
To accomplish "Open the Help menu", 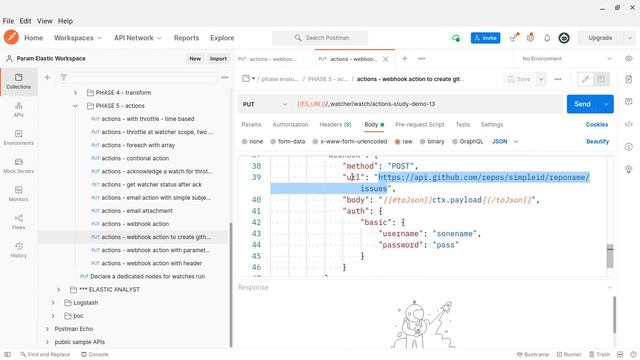I will pos(65,21).
